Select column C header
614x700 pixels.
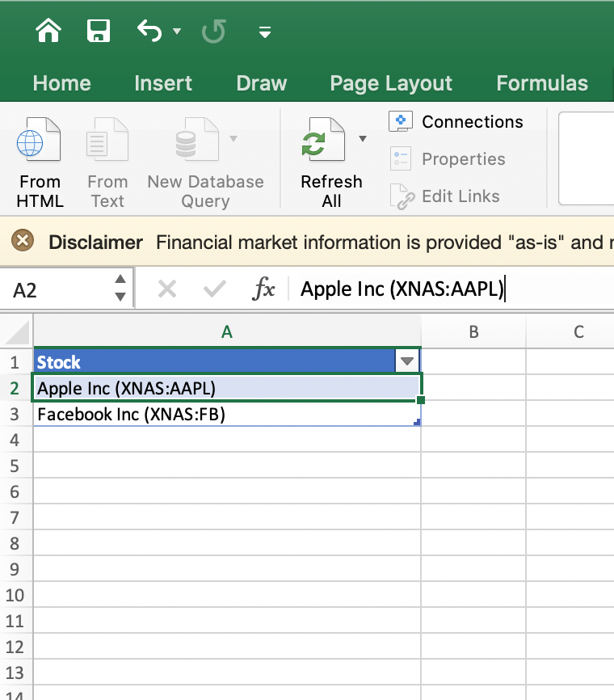pyautogui.click(x=570, y=331)
